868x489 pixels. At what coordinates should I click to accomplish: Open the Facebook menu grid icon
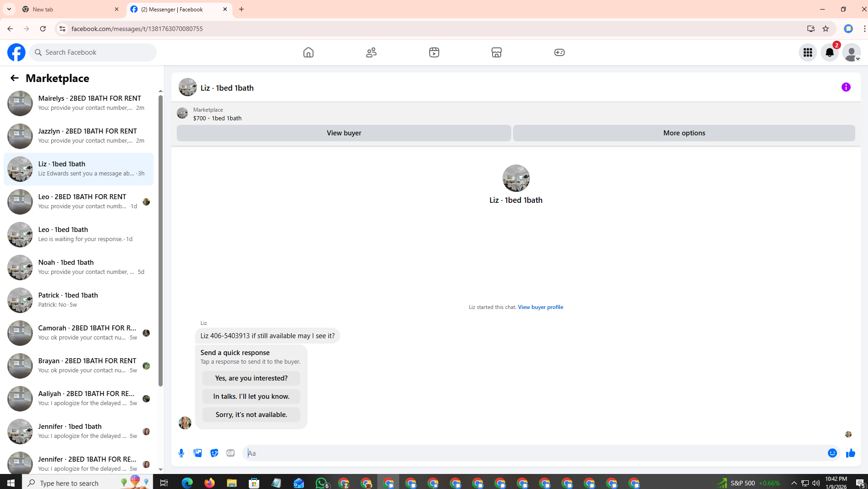(808, 52)
